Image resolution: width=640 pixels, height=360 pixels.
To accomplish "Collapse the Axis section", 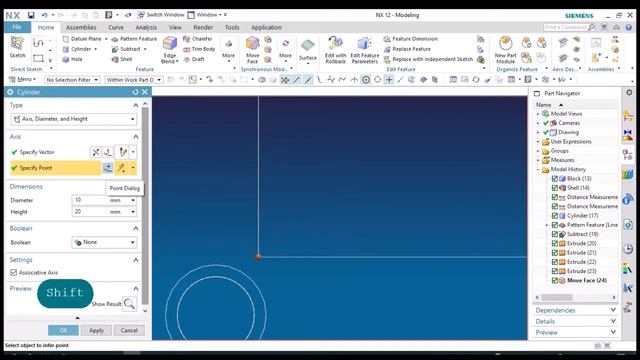I will coord(136,137).
